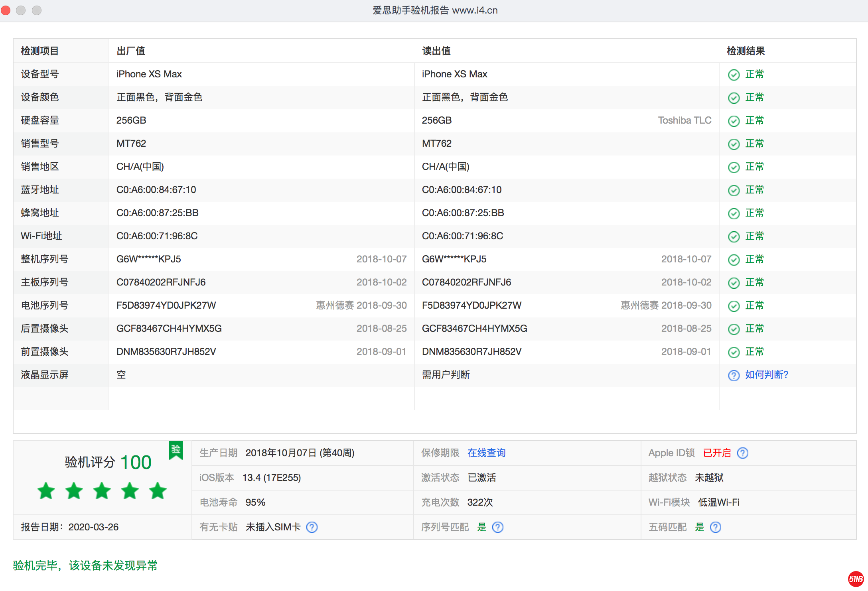Viewport: 868px width, 591px height.
Task: Click the help icon next to Apple ID锁
Action: [x=743, y=453]
